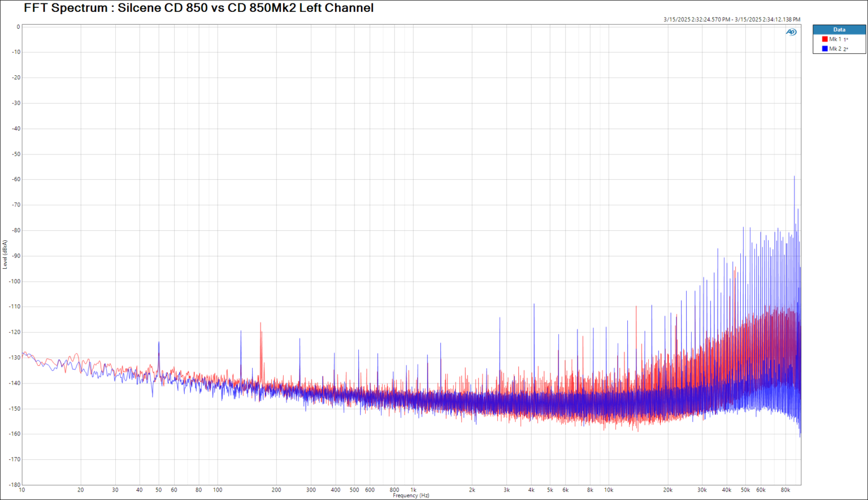The width and height of the screenshot is (868, 500).
Task: Click the Data legend panel header
Action: [839, 29]
